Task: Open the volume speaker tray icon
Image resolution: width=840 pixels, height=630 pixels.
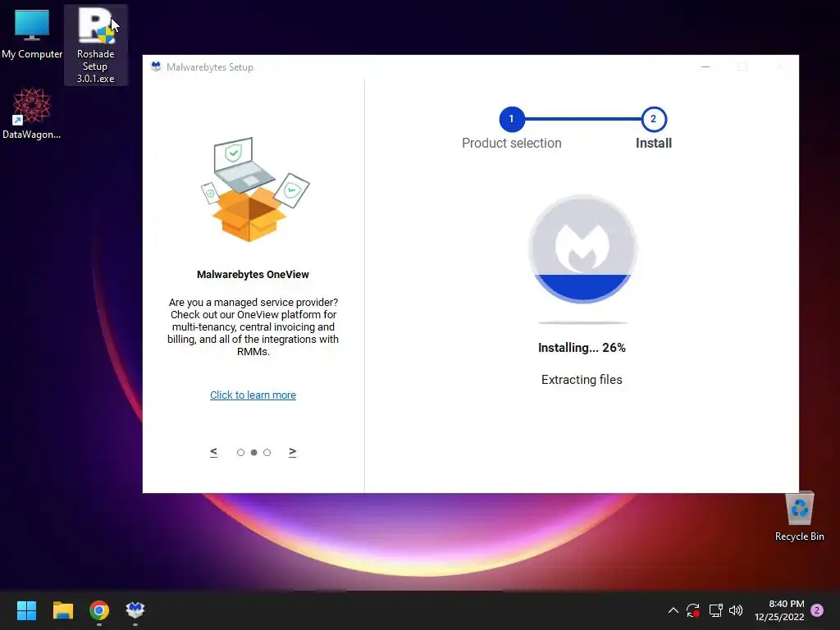Action: pos(736,610)
